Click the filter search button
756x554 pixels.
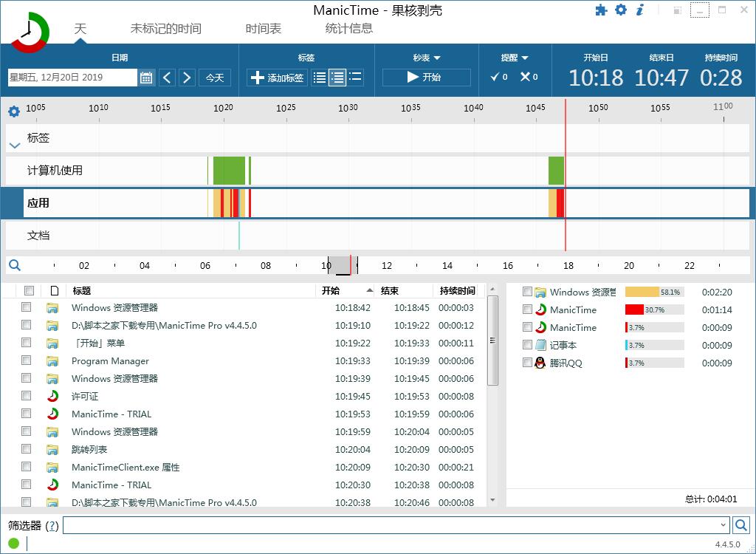pos(741,525)
